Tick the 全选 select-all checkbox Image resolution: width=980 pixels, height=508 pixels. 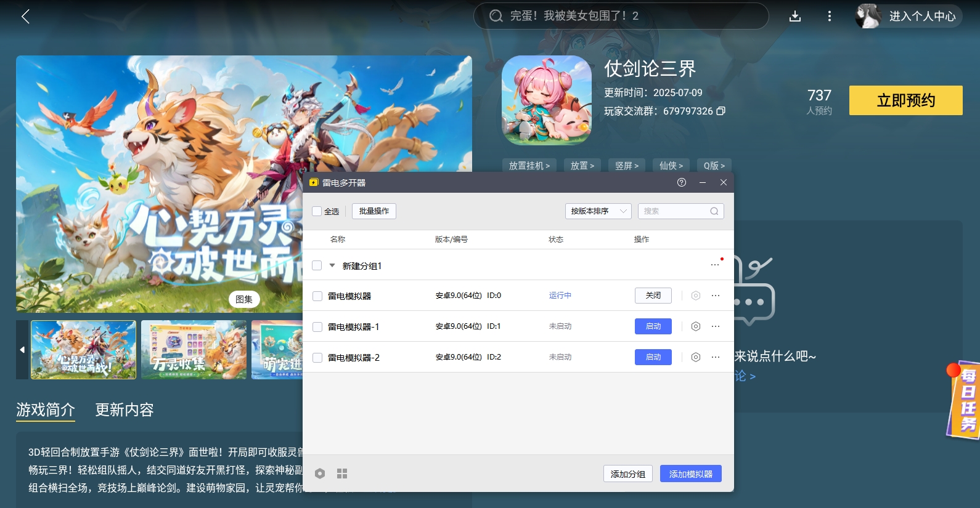(x=317, y=211)
